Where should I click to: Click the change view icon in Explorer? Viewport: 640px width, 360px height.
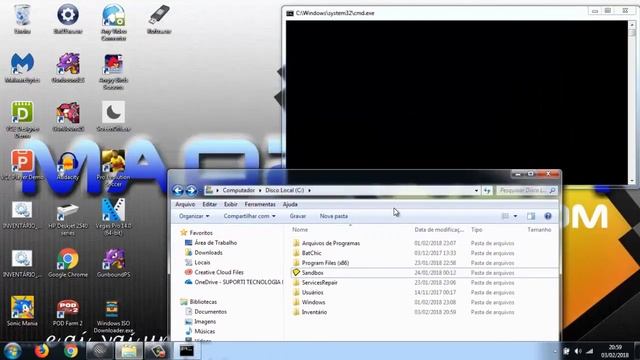point(505,216)
